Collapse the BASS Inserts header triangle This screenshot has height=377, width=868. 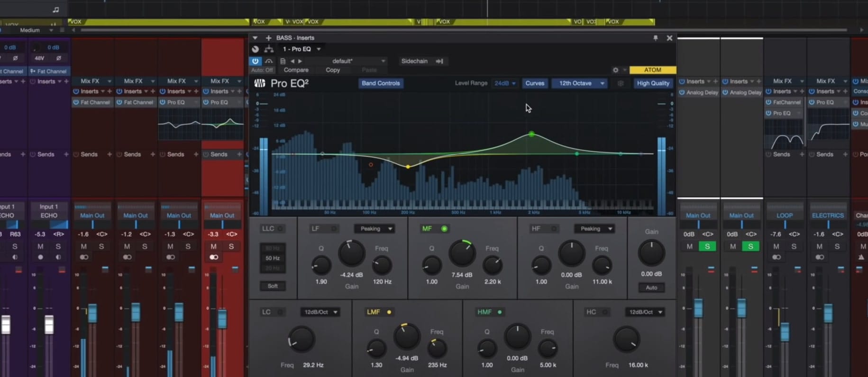click(x=255, y=38)
